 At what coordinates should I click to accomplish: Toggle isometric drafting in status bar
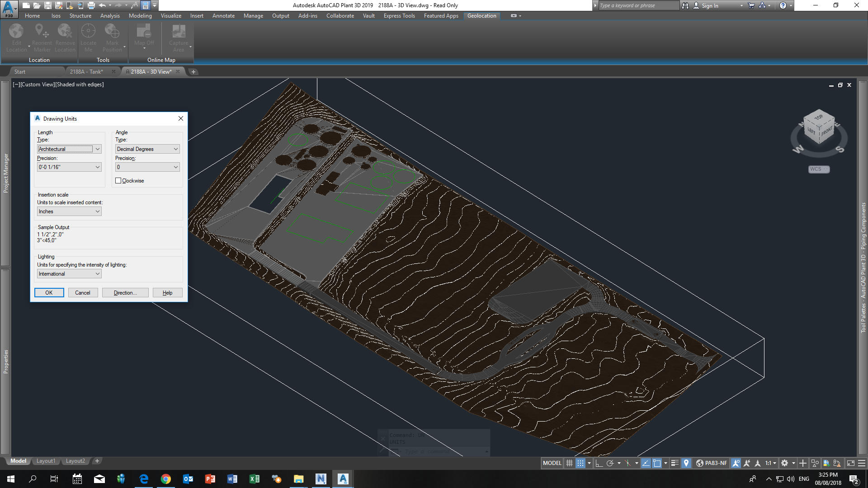627,463
